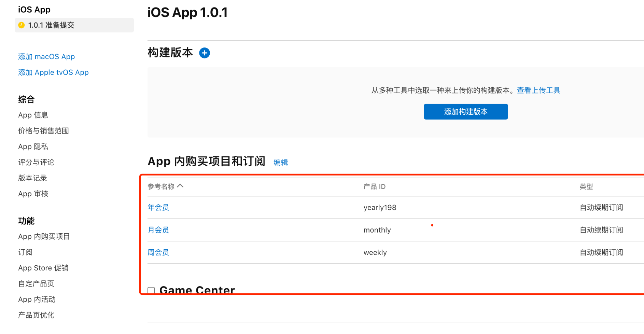Click 编辑 beside App 内购买项目和订阅
The width and height of the screenshot is (644, 334).
click(280, 163)
